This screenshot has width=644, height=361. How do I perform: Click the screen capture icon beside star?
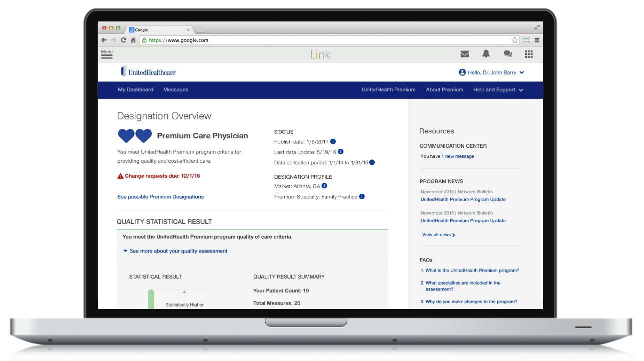pos(526,40)
